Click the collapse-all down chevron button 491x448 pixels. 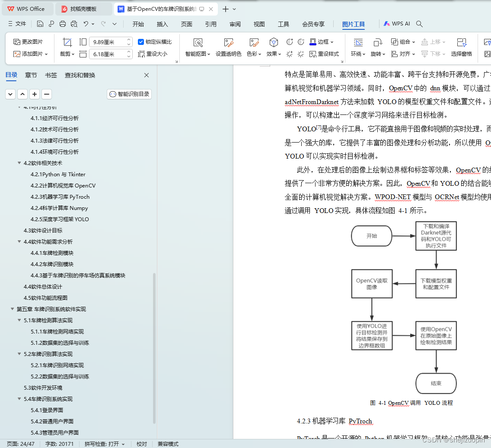(x=10, y=94)
